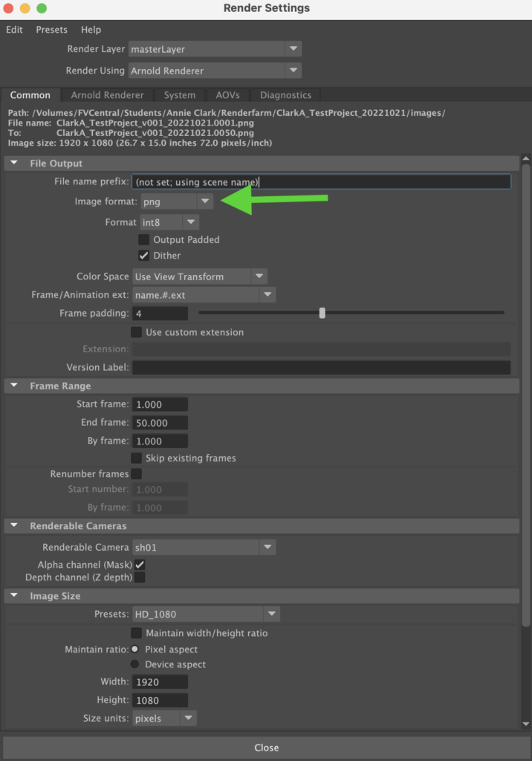Enable Skip existing frames checkbox

tap(137, 458)
